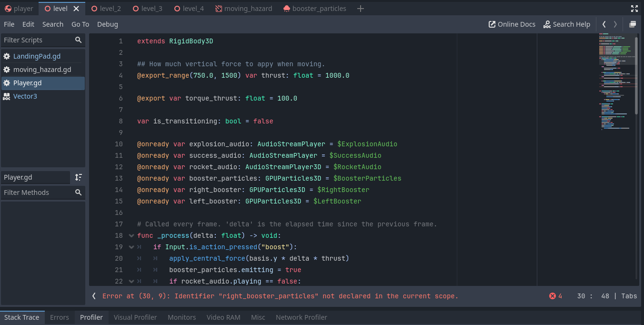Create a new script tab with the plus button
644x325 pixels.
[360, 8]
